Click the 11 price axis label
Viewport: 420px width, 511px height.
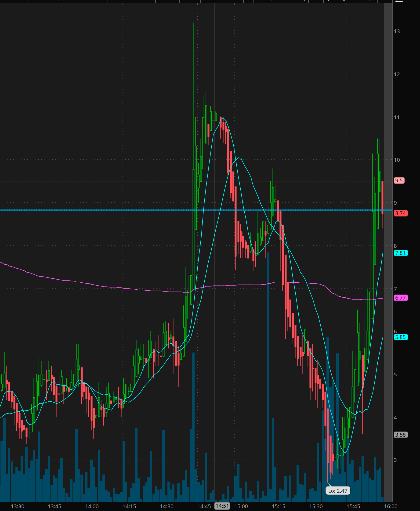(x=397, y=118)
